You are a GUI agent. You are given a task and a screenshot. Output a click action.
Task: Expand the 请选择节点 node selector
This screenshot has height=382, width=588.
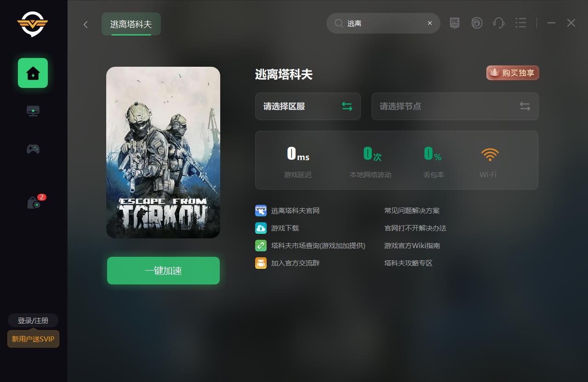[455, 106]
